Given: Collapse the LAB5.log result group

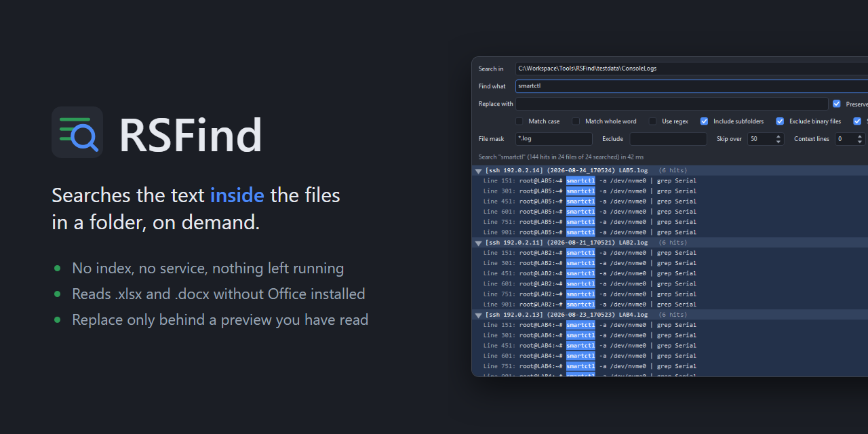Looking at the screenshot, I should tap(478, 171).
